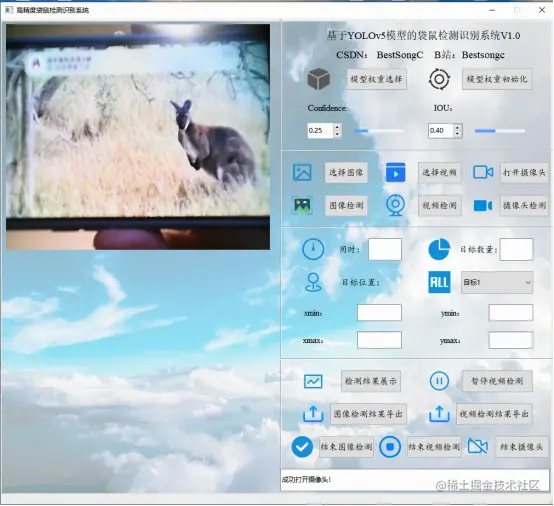Click the kangaroo camera preview image
The image size is (554, 506).
pyautogui.click(x=138, y=137)
